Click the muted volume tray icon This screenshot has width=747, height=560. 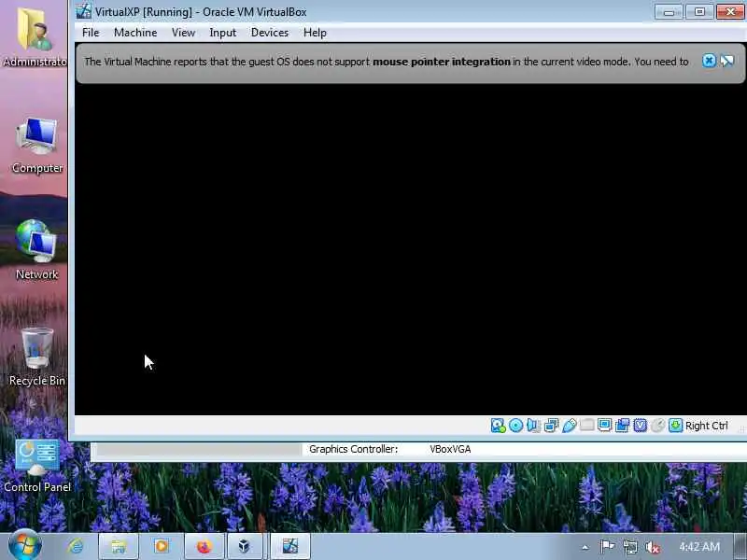tap(652, 547)
